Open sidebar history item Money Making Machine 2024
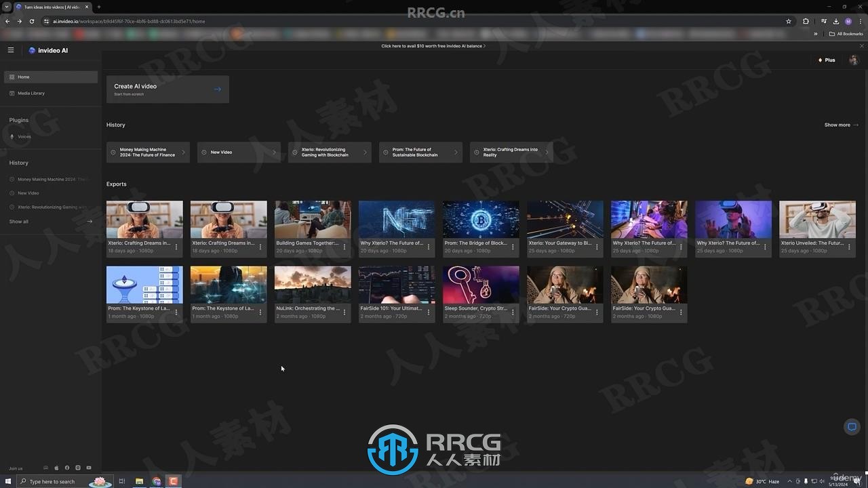The image size is (868, 488). coord(49,180)
